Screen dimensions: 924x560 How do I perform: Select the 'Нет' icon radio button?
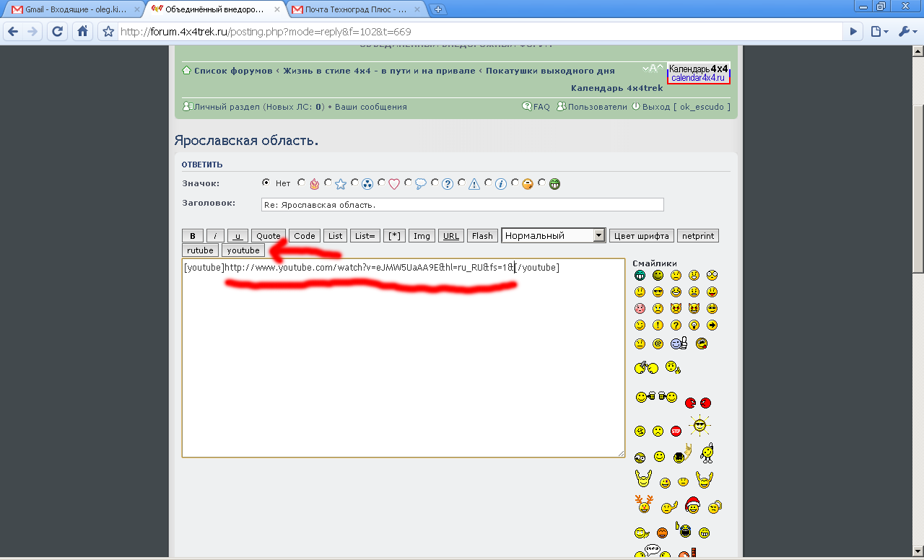[x=266, y=183]
